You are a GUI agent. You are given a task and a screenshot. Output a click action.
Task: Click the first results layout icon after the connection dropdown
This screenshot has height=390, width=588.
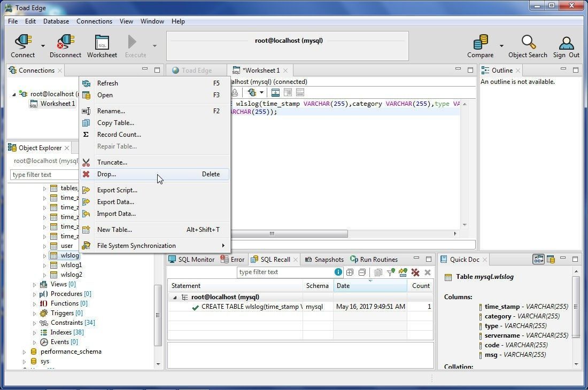(x=275, y=92)
